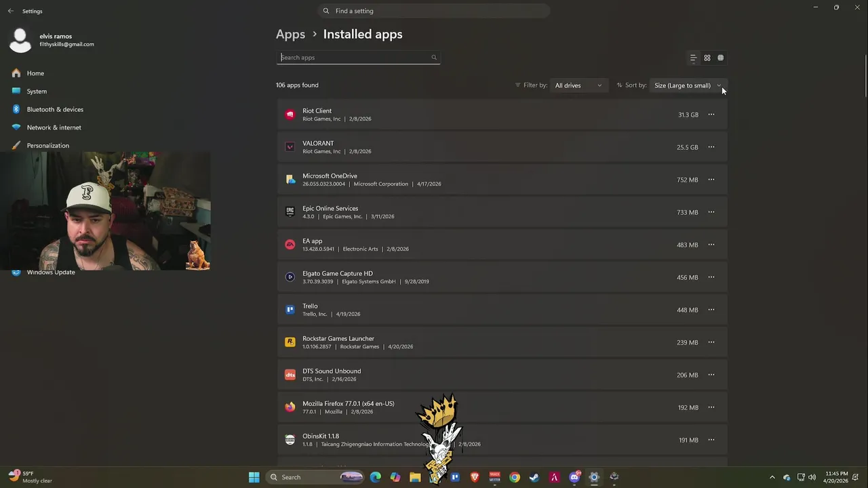Click the taskbar Search box
The height and width of the screenshot is (488, 868).
(x=316, y=477)
